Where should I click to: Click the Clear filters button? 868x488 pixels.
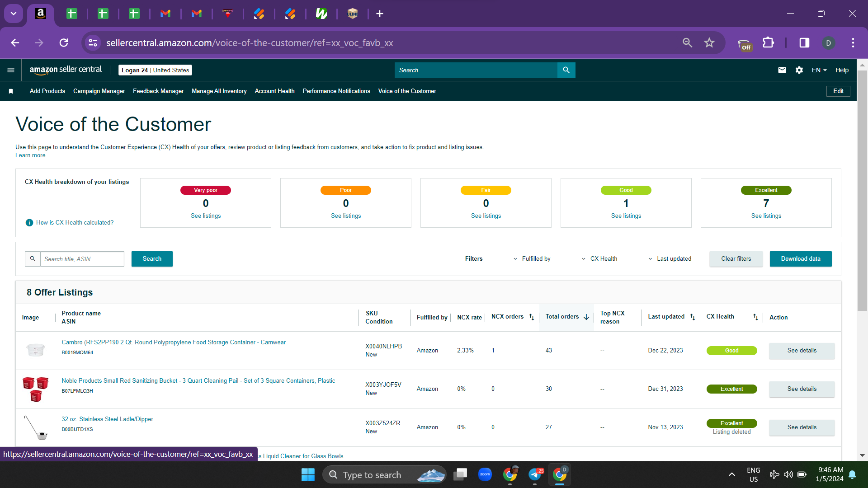[736, 259]
